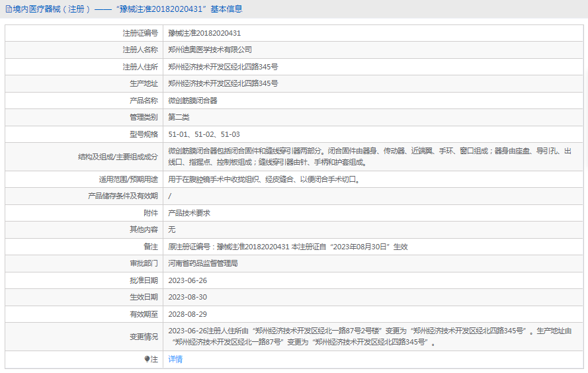Click the 审批部门 row label
588x373 pixels.
coord(144,263)
